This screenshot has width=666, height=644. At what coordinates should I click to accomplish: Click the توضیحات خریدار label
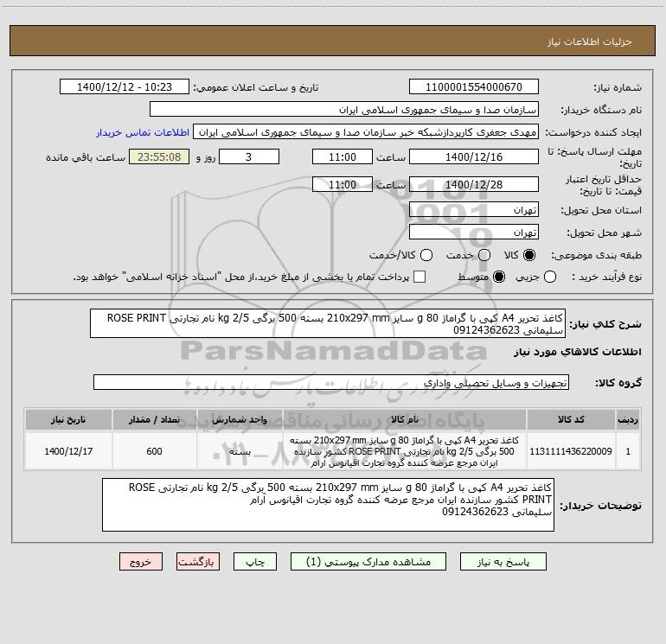click(x=600, y=506)
